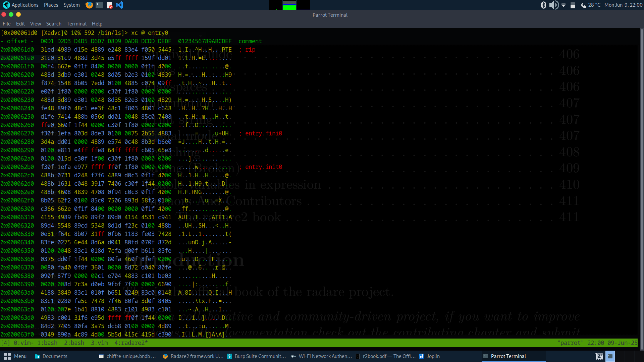This screenshot has height=362, width=644.
Task: Open the Places menu
Action: (51, 5)
